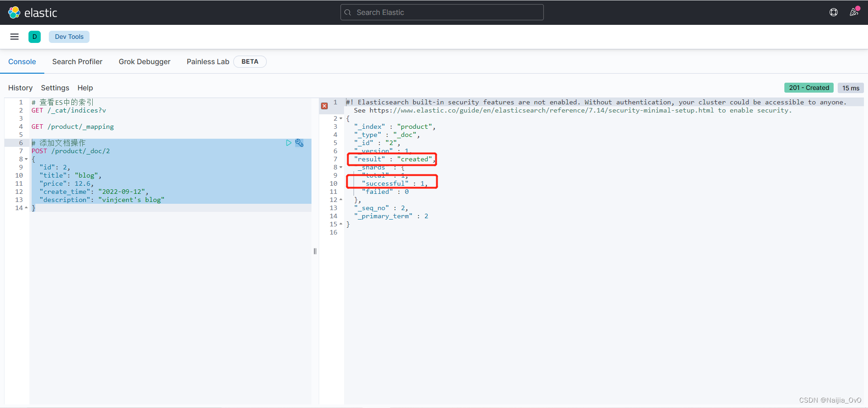Viewport: 868px width, 408px height.
Task: Click the "result" : "created" response line
Action: [395, 159]
